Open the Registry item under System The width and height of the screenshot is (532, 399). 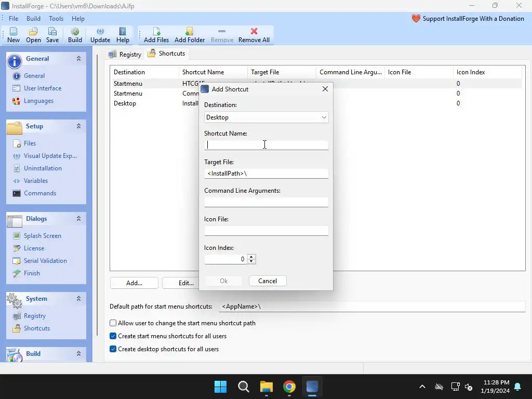click(x=34, y=316)
